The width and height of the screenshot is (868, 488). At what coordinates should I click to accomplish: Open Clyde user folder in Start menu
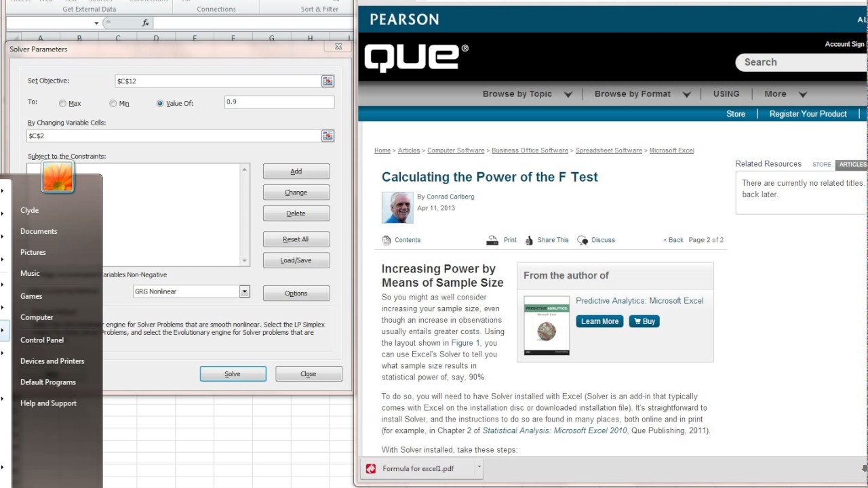(x=29, y=210)
